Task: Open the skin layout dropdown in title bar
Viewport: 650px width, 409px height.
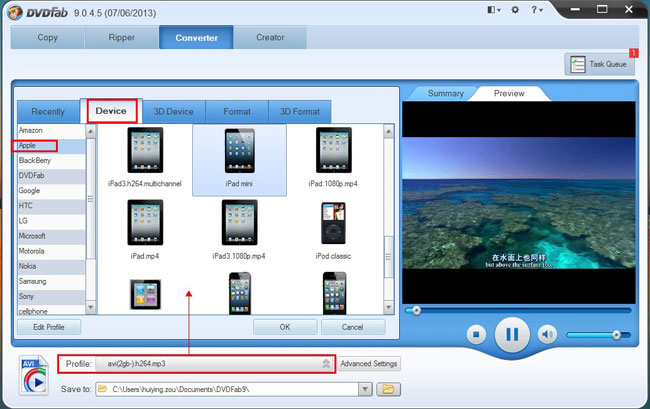Action: coord(494,10)
